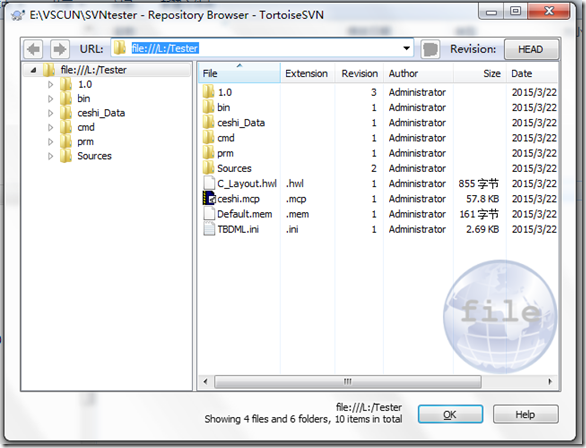Click the 1.0 folder icon in the tree
The height and width of the screenshot is (448, 586).
pos(66,84)
